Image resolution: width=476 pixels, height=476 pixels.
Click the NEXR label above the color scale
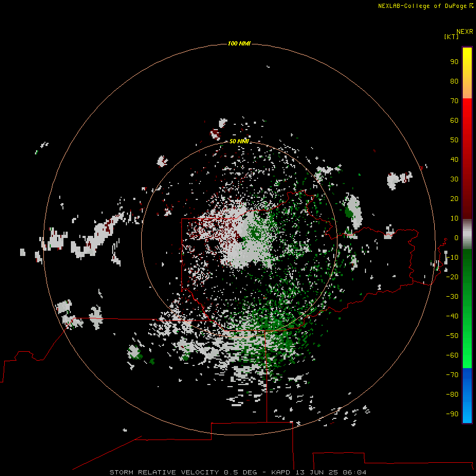point(465,32)
